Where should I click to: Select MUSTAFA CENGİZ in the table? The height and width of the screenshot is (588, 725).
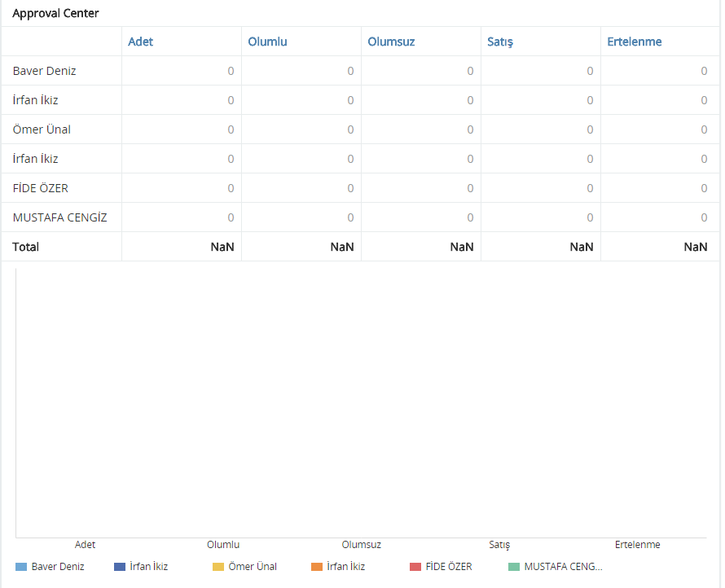(x=59, y=217)
